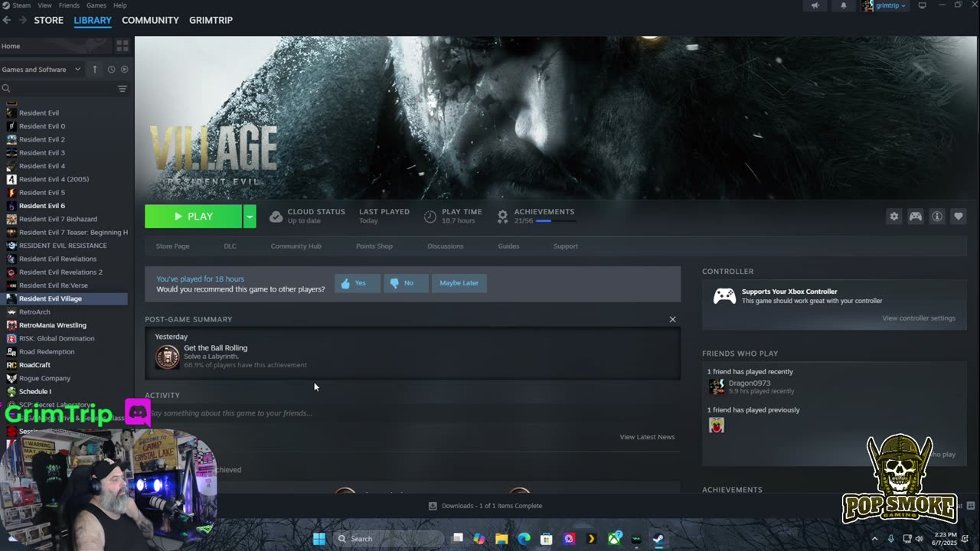Go forward with the right navigation arrow
The width and height of the screenshot is (980, 551).
click(x=22, y=20)
